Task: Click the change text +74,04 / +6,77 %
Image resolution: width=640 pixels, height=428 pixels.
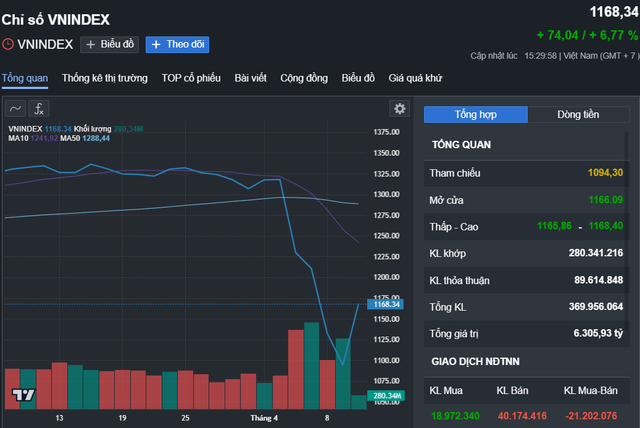Action: 587,35
